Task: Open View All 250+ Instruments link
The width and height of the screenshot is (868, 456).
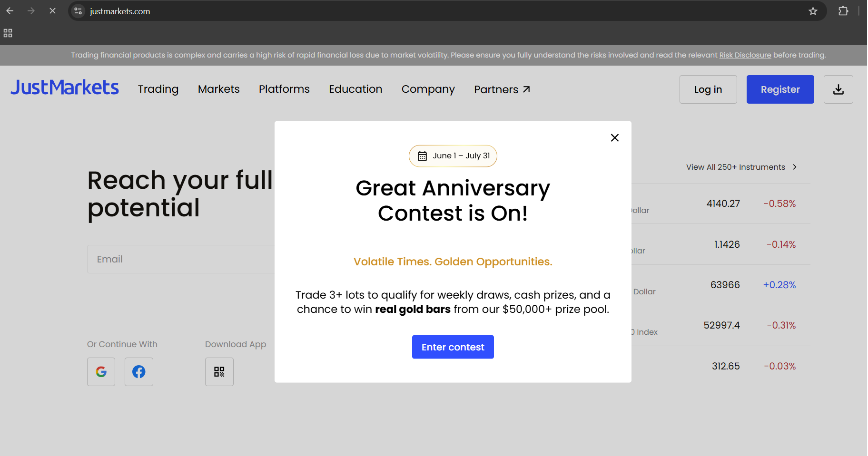Action: 741,167
